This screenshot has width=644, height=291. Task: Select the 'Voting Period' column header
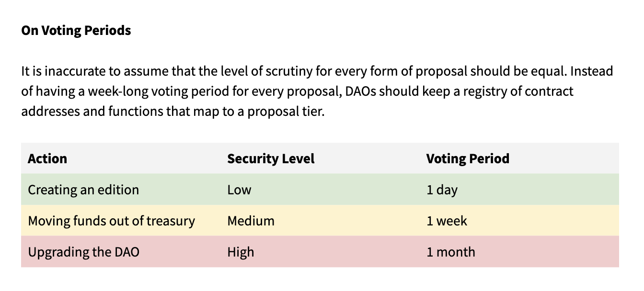(468, 158)
